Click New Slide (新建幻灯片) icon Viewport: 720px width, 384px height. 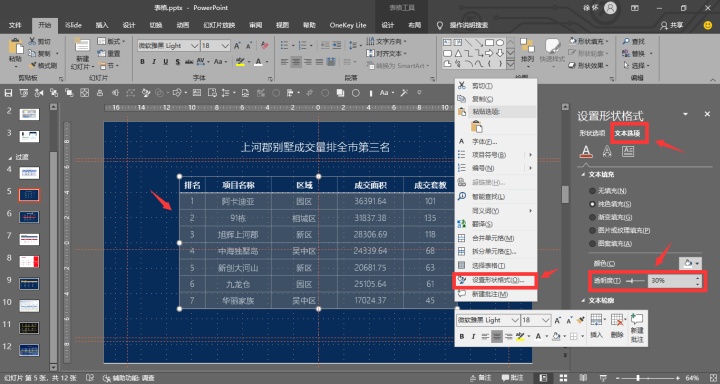click(82, 46)
